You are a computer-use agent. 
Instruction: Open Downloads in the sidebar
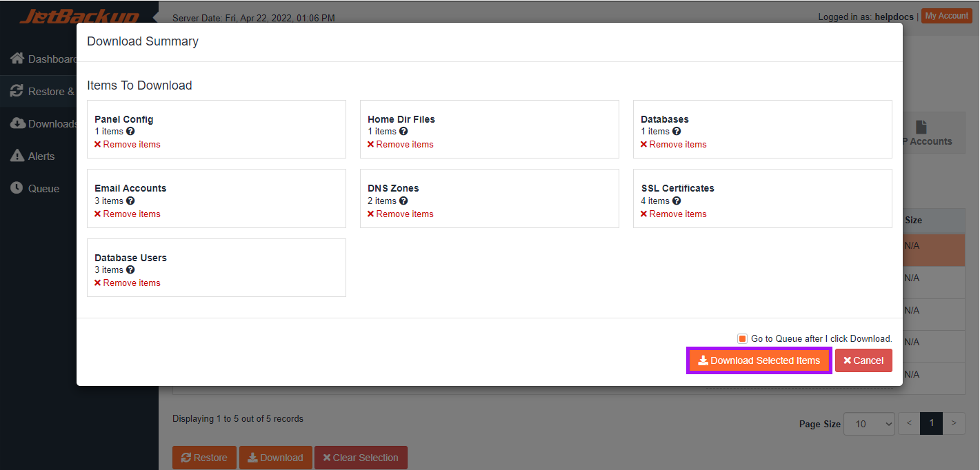click(43, 124)
